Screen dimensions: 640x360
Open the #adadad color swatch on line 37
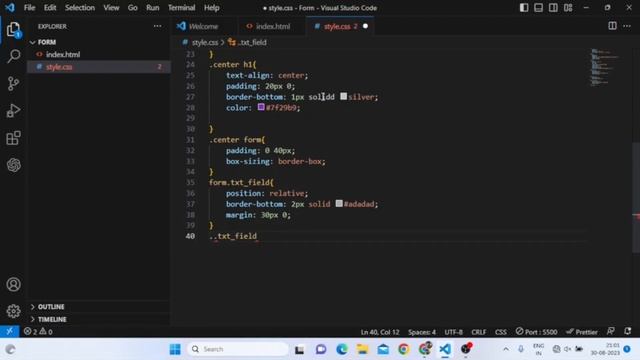coord(339,203)
